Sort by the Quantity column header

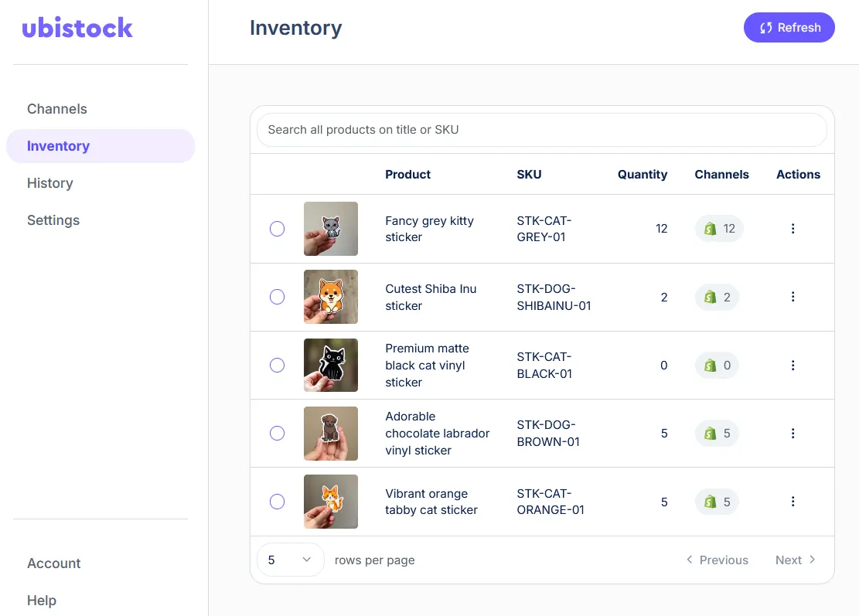[x=642, y=174]
